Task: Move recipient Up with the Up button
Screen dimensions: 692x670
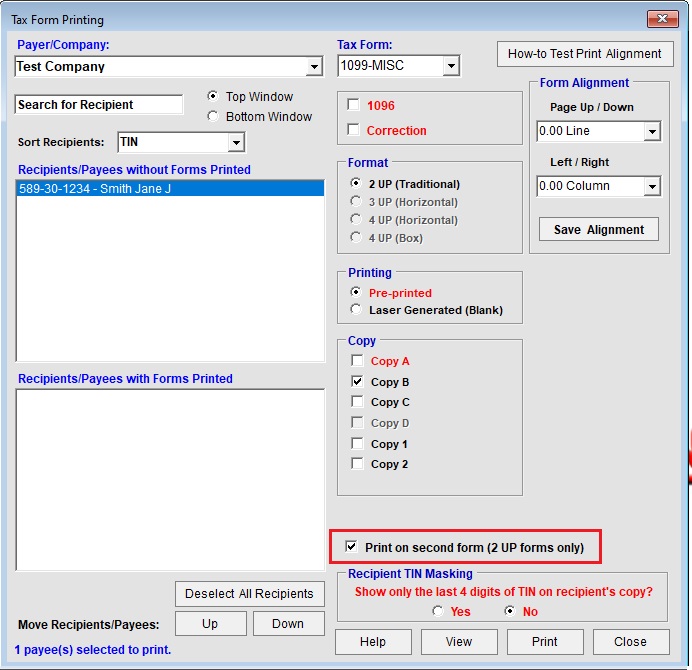Action: click(x=211, y=624)
